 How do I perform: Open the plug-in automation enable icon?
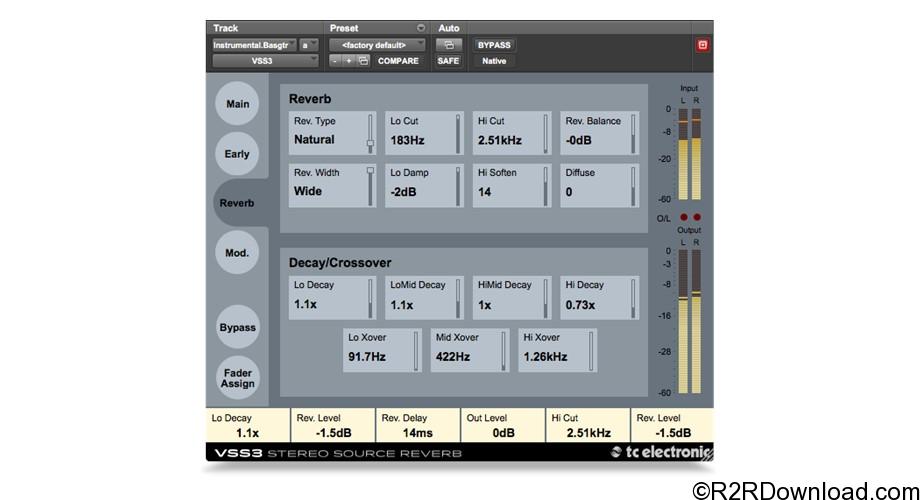pos(448,45)
